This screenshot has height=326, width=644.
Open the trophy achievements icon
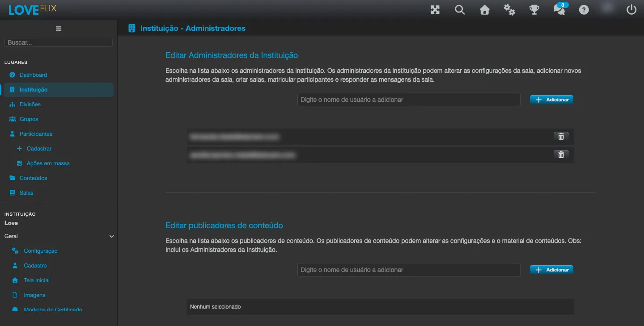coord(534,10)
